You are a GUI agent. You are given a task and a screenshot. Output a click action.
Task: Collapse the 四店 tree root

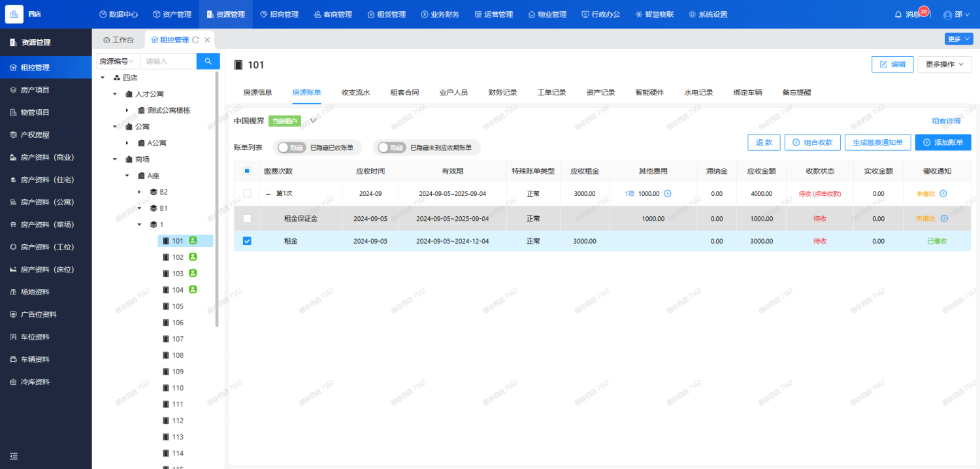point(103,78)
